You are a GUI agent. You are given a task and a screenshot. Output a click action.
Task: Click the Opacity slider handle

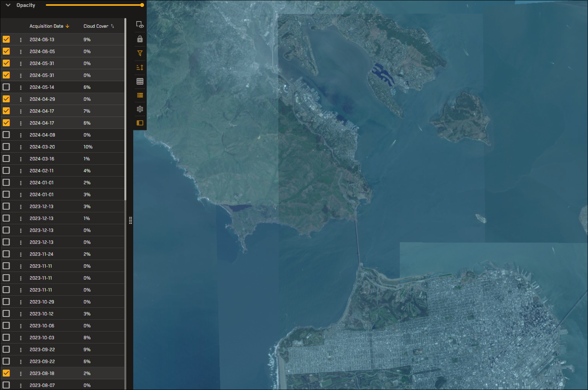(142, 5)
